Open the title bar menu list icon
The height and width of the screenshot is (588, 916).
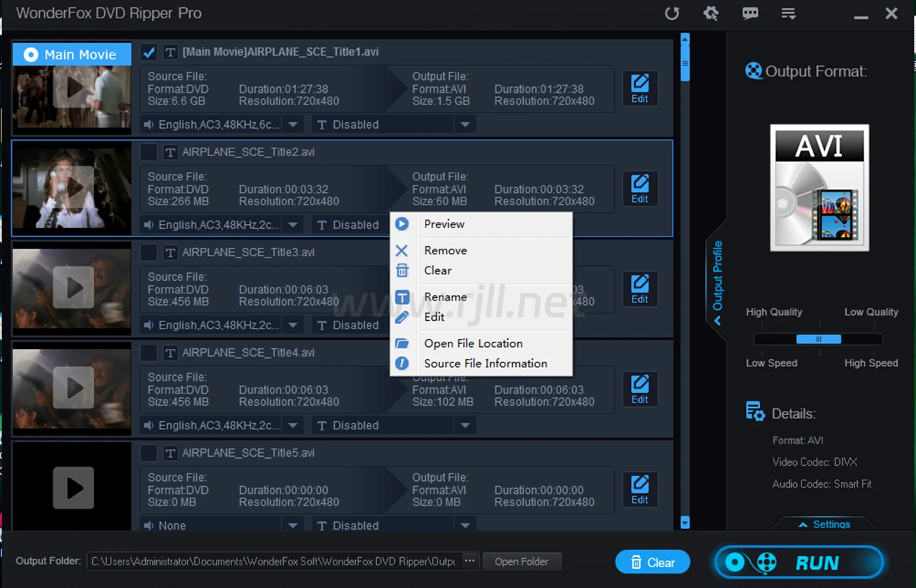tap(789, 14)
